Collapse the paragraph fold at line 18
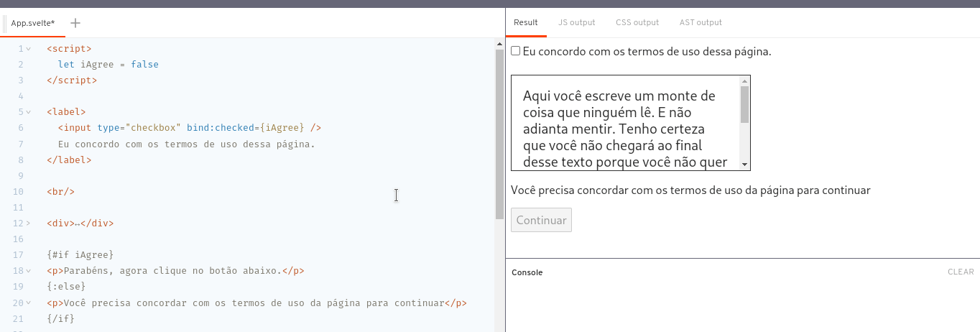The image size is (980, 332). [28, 271]
